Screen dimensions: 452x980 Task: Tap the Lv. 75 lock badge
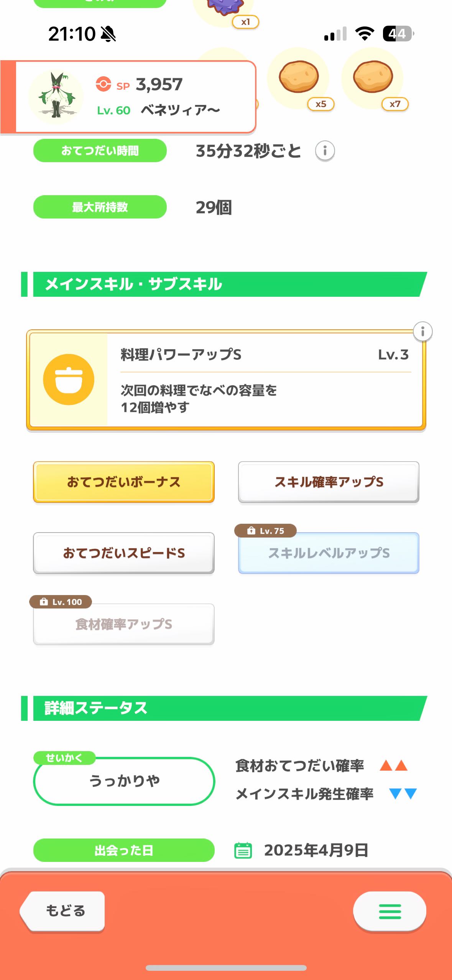pos(265,531)
